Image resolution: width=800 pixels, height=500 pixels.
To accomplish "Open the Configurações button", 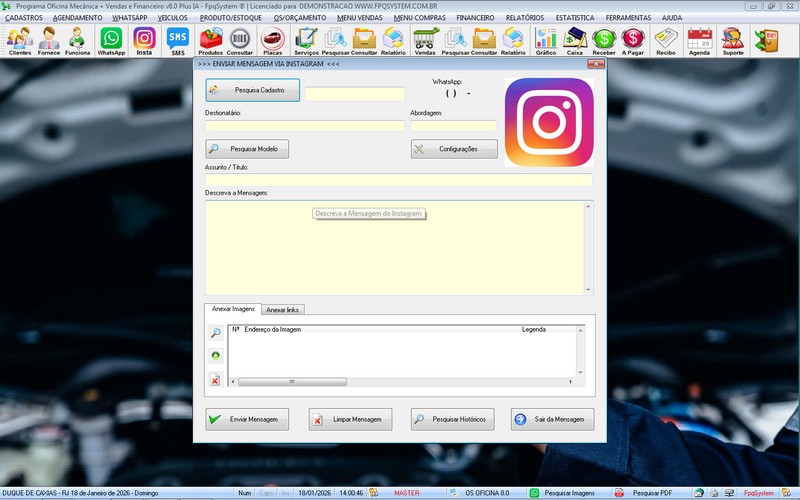I will pyautogui.click(x=454, y=149).
